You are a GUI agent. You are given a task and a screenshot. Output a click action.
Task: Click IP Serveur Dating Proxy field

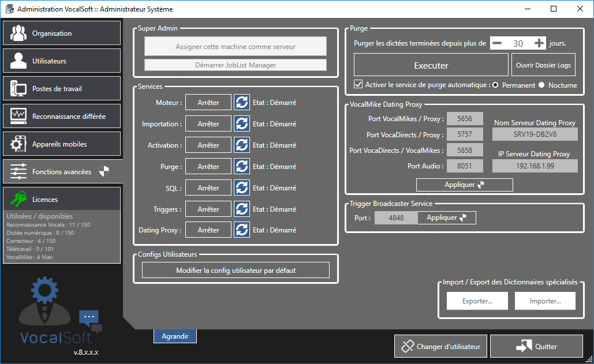(x=535, y=166)
